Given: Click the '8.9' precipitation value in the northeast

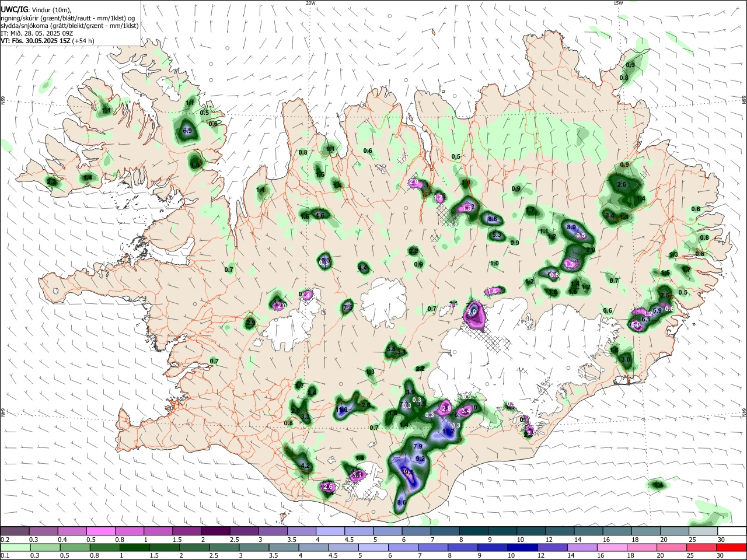Looking at the screenshot, I should click(572, 228).
